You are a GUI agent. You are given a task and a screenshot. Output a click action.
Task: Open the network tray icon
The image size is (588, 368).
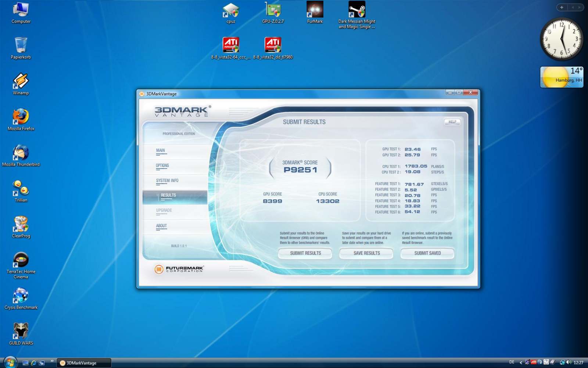pyautogui.click(x=562, y=362)
